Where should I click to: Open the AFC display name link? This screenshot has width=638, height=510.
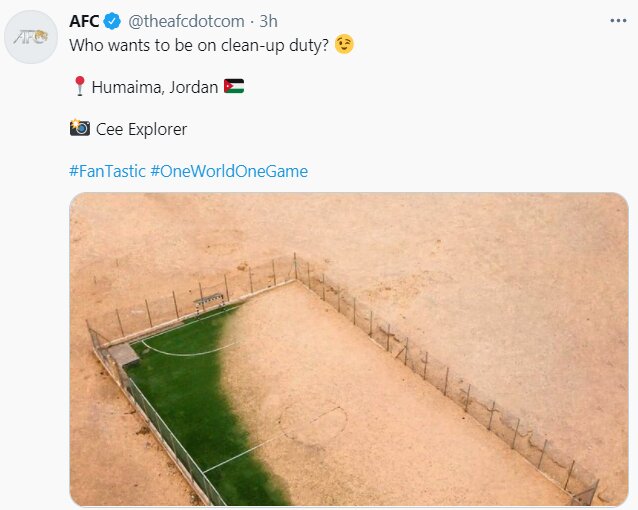(x=83, y=21)
